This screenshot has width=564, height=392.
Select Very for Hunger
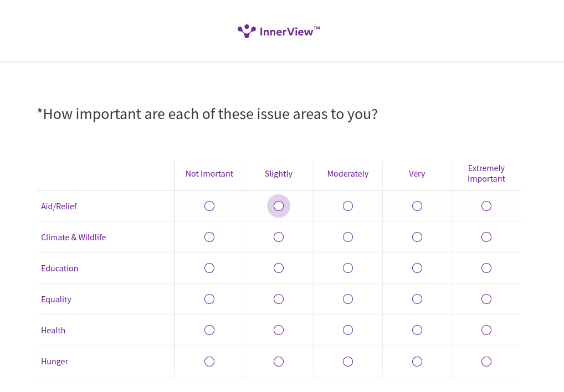pos(417,362)
